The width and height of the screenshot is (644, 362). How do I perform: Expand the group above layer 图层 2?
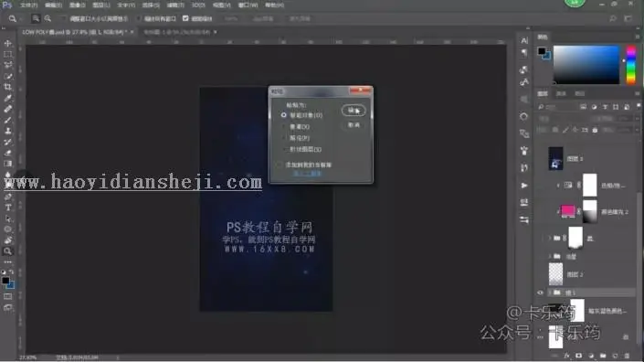(x=550, y=256)
